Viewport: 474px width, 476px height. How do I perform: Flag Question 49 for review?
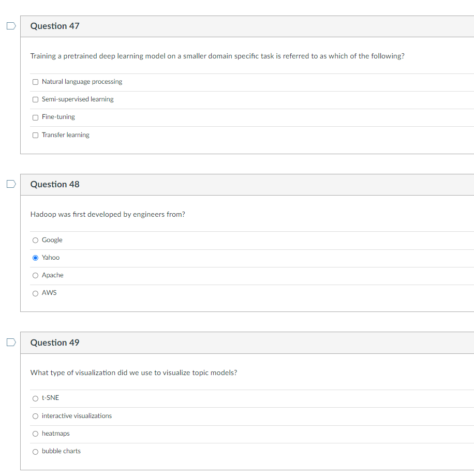pyautogui.click(x=11, y=343)
